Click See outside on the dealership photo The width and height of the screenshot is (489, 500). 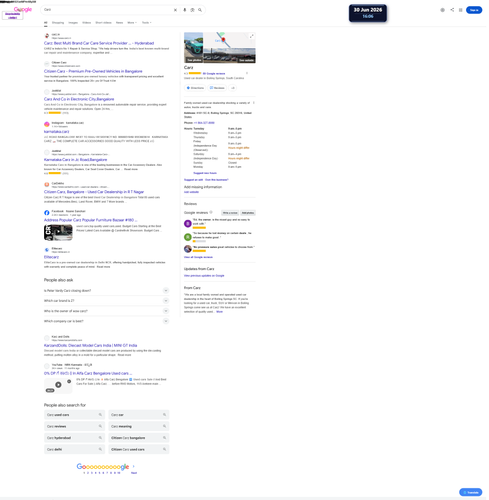click(246, 60)
